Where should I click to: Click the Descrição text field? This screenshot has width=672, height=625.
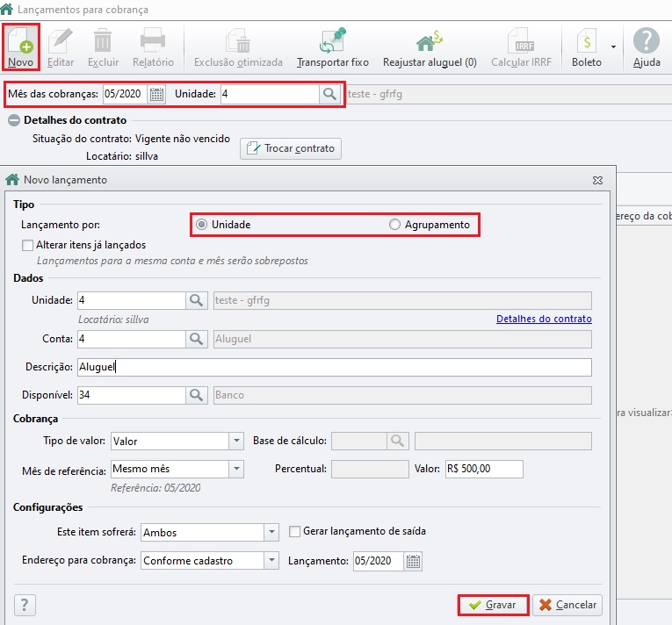335,367
